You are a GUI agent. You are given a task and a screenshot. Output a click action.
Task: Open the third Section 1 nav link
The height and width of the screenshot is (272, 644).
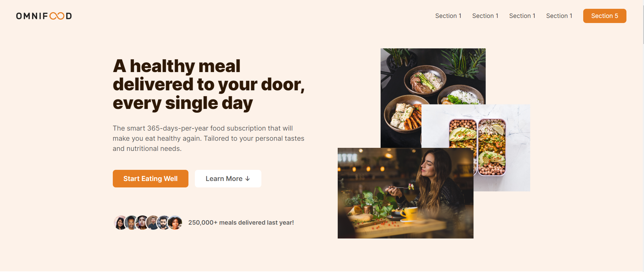tap(522, 16)
